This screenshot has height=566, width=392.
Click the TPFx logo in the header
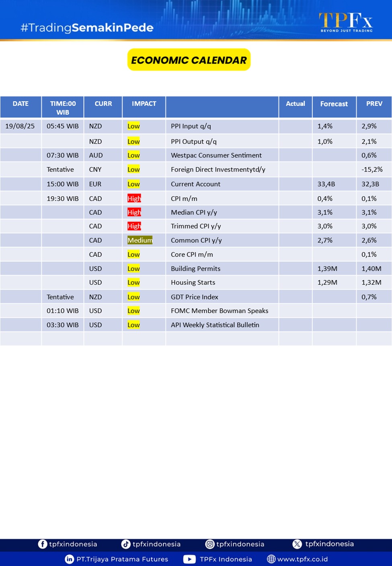(x=346, y=22)
